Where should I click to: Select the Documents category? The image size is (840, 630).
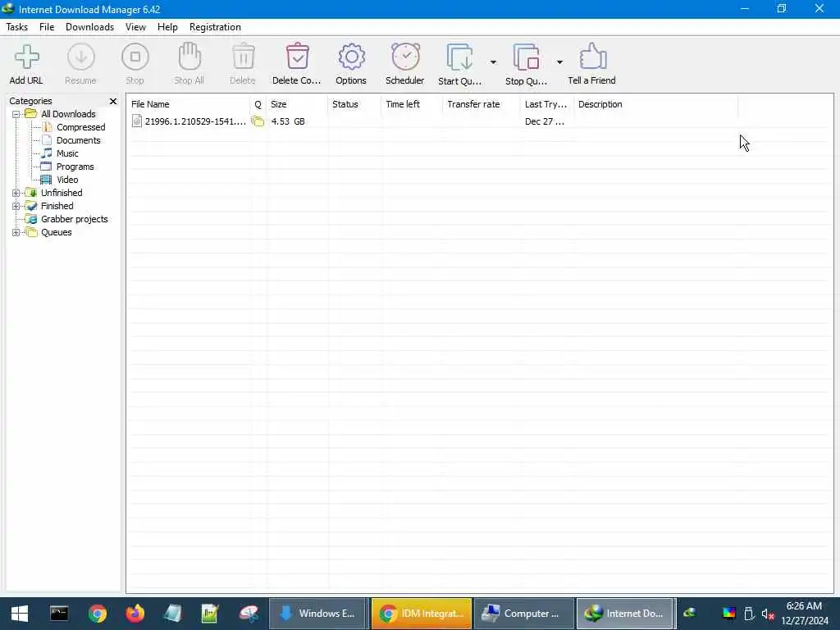(x=78, y=140)
